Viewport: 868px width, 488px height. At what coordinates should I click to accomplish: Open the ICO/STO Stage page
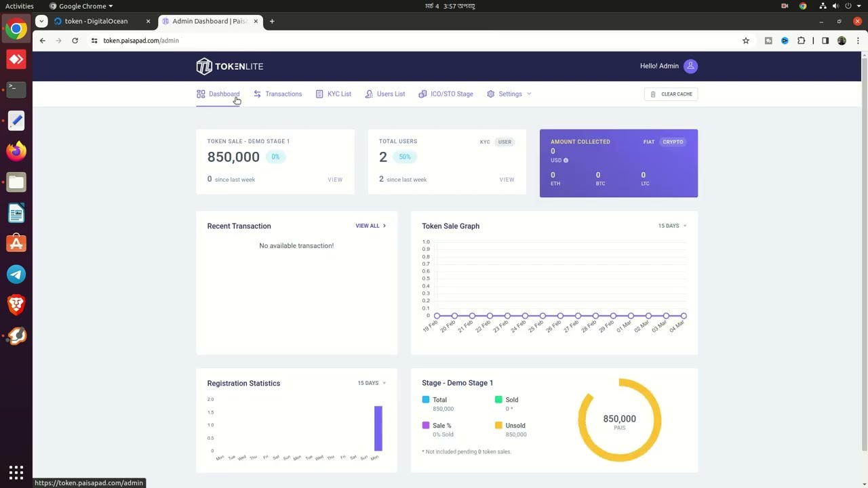pos(446,94)
